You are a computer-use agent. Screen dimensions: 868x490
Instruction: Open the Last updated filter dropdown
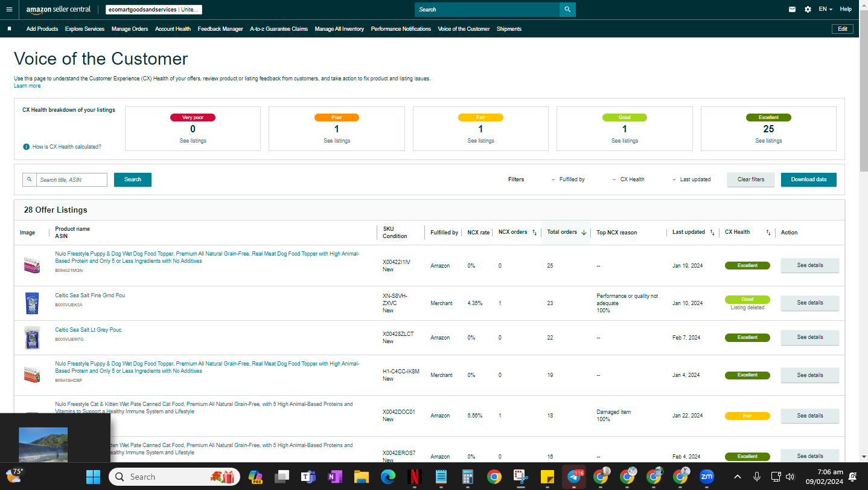tap(692, 179)
